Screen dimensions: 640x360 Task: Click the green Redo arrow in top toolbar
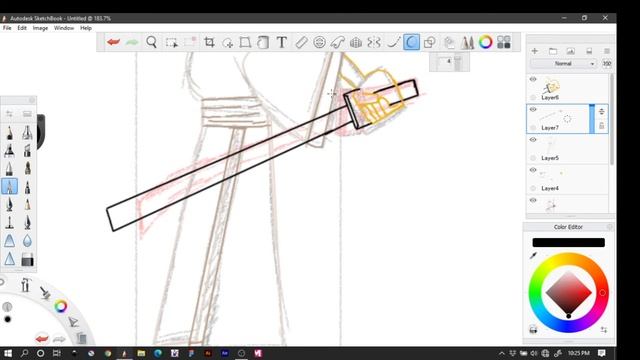tap(132, 42)
